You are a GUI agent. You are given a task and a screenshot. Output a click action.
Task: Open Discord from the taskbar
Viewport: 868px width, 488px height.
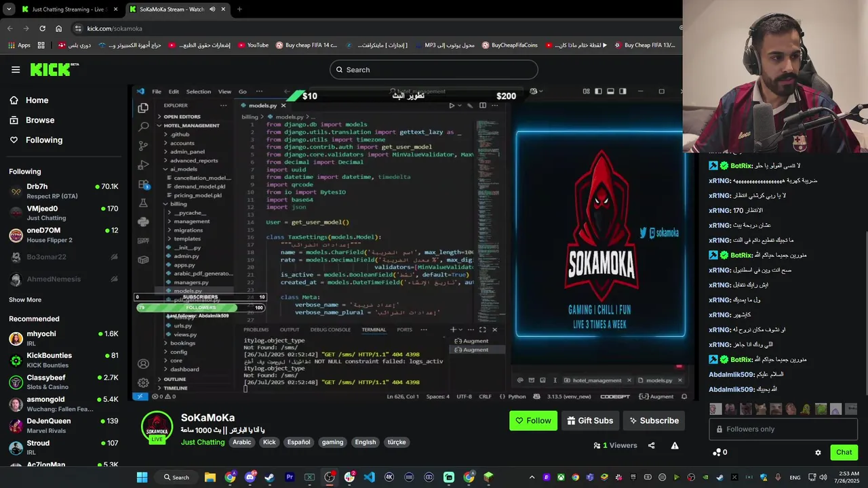click(x=250, y=477)
